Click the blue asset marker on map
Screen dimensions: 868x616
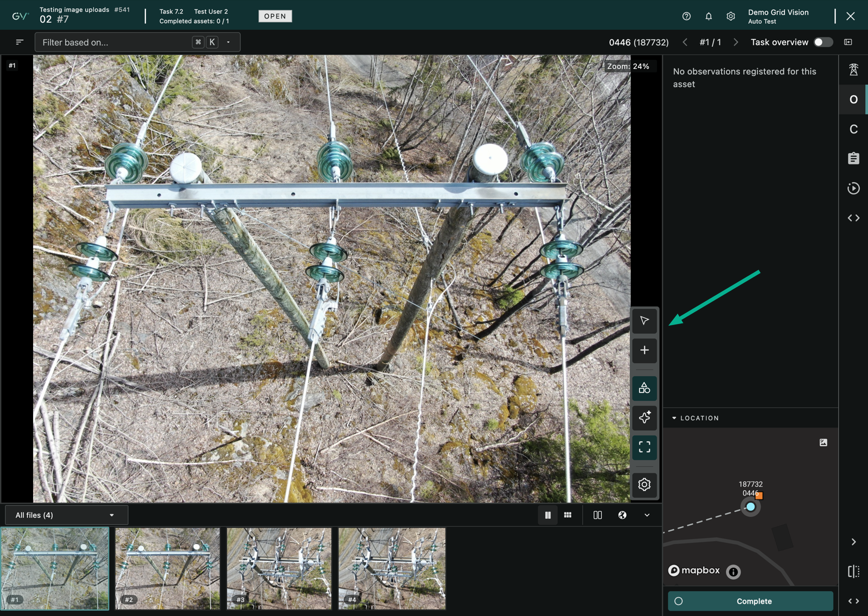(x=750, y=507)
